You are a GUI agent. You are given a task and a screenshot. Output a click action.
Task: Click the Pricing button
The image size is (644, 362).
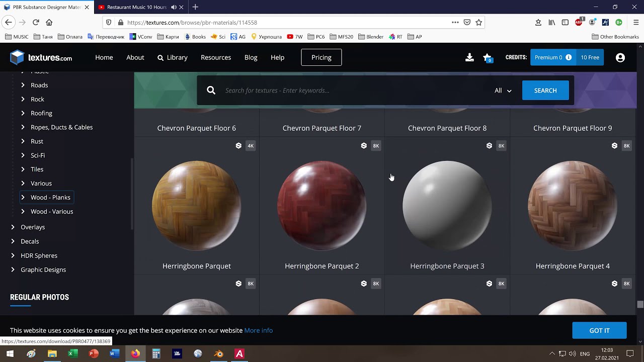point(321,57)
